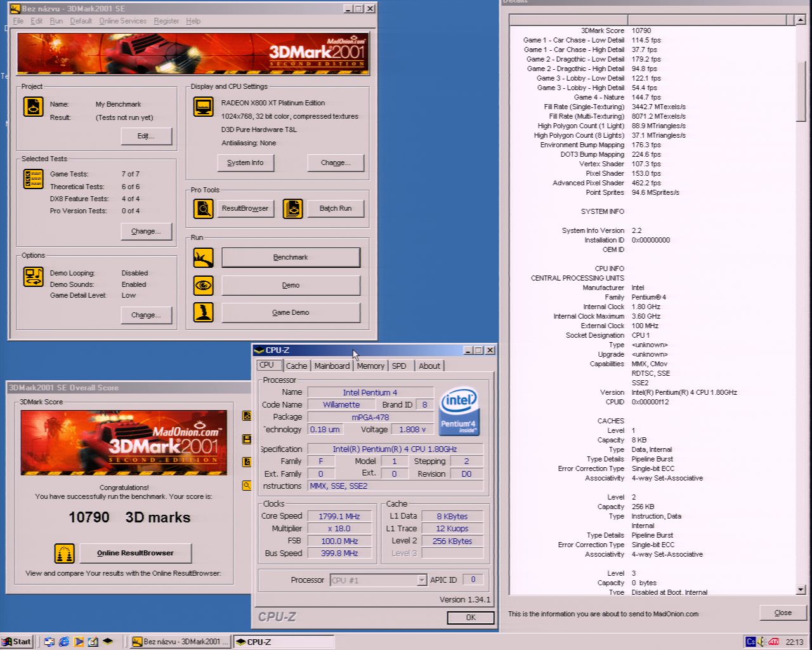Click the 3DMark Score value 10790 in Details
812x650 pixels.
point(641,30)
